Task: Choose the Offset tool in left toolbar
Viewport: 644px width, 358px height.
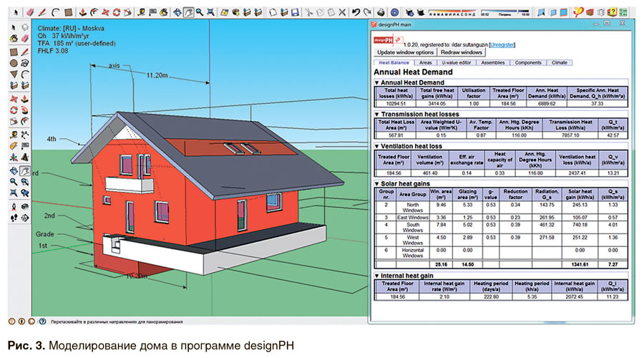Action: point(24,121)
